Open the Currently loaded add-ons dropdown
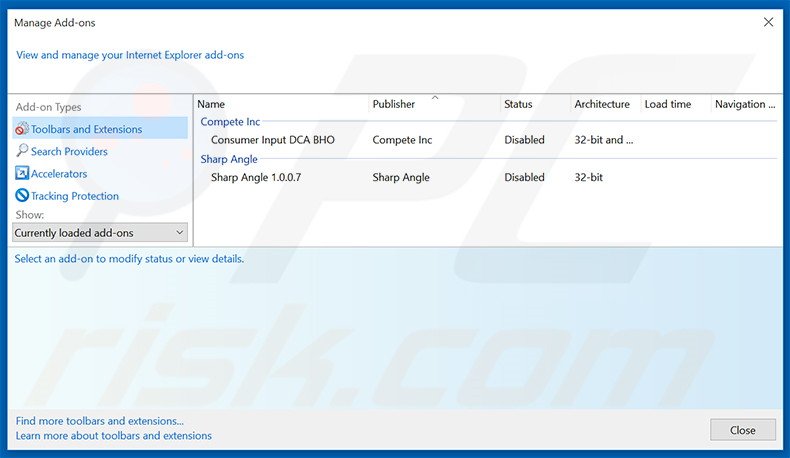Screen dimensions: 790x458 [x=100, y=233]
